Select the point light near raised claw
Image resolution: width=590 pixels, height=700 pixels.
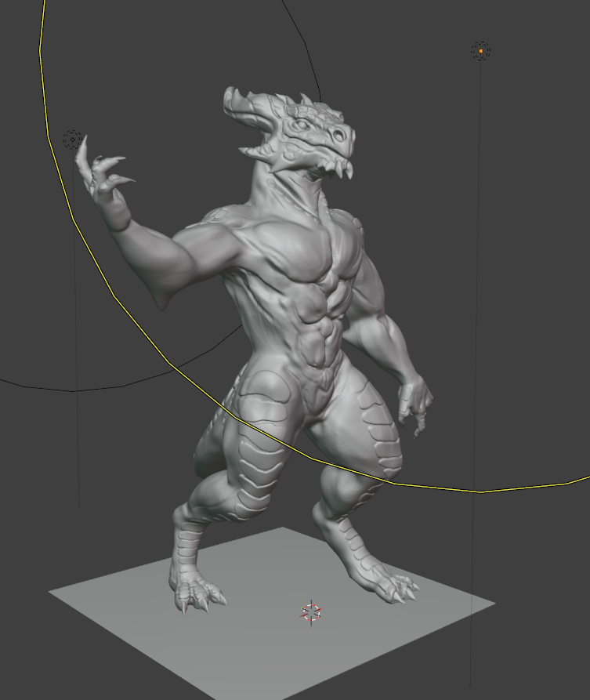pyautogui.click(x=72, y=140)
